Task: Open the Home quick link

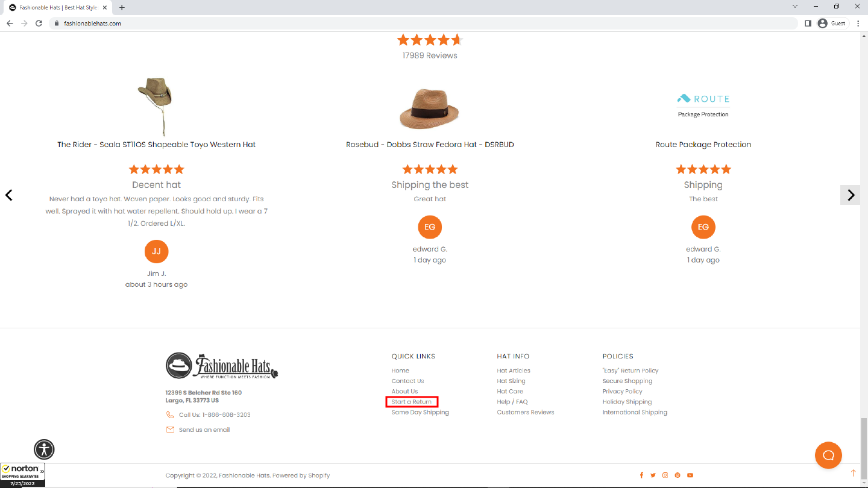Action: click(x=400, y=371)
